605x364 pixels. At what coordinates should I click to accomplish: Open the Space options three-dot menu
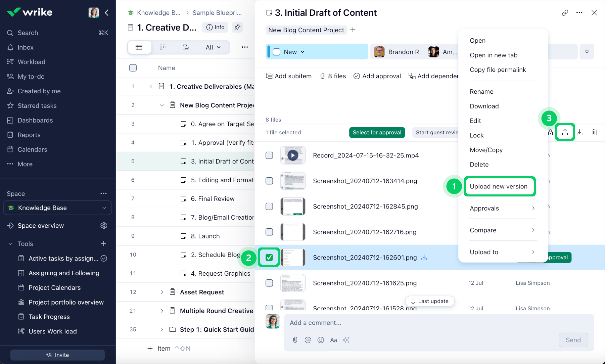[103, 193]
